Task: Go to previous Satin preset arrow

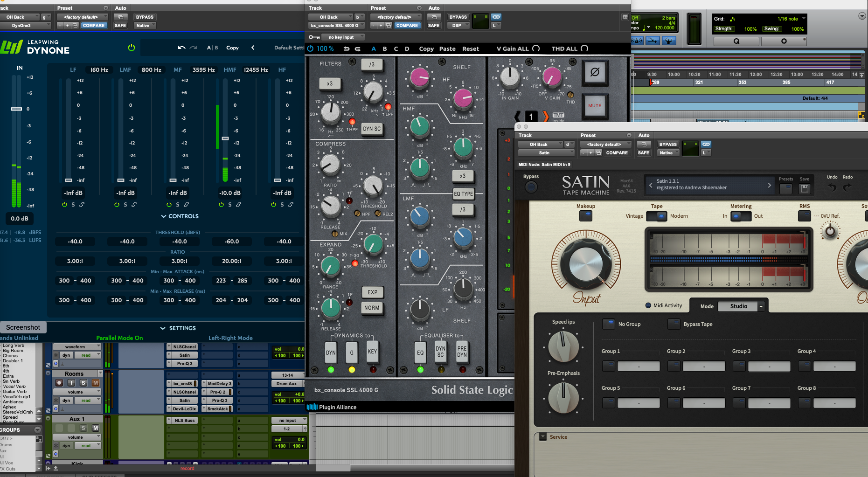Action: click(651, 185)
